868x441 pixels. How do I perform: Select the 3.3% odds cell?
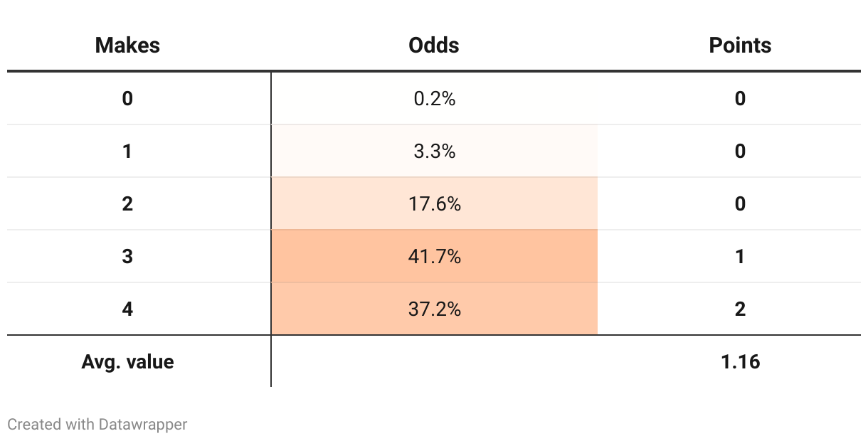pos(434,151)
